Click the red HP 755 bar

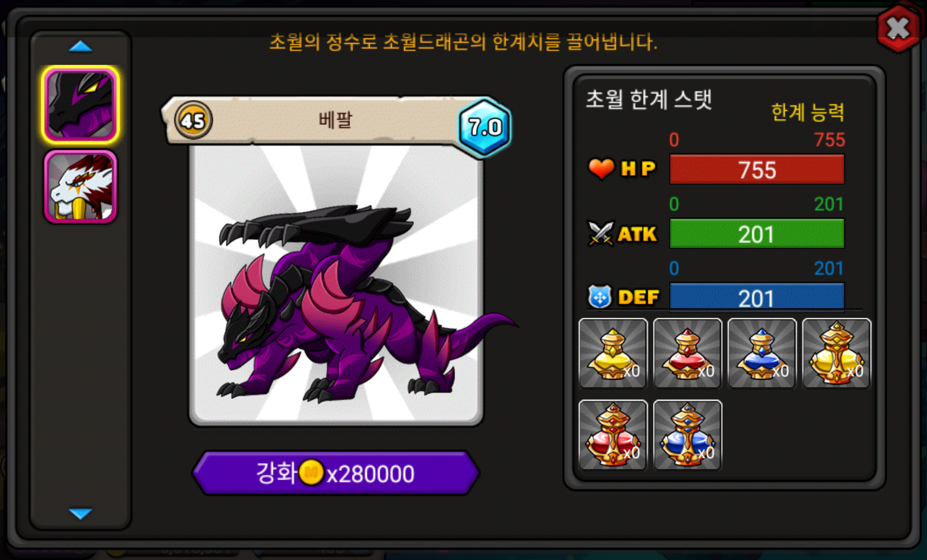pos(757,170)
